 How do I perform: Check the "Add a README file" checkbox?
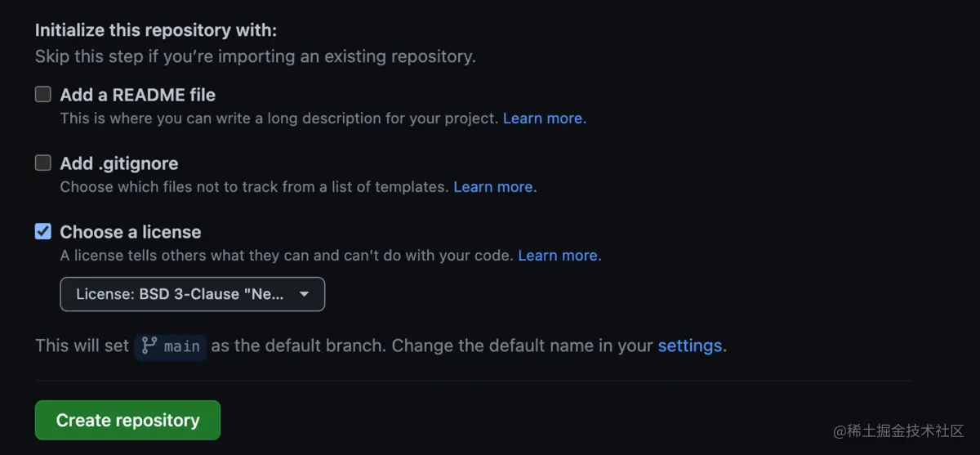pos(43,95)
